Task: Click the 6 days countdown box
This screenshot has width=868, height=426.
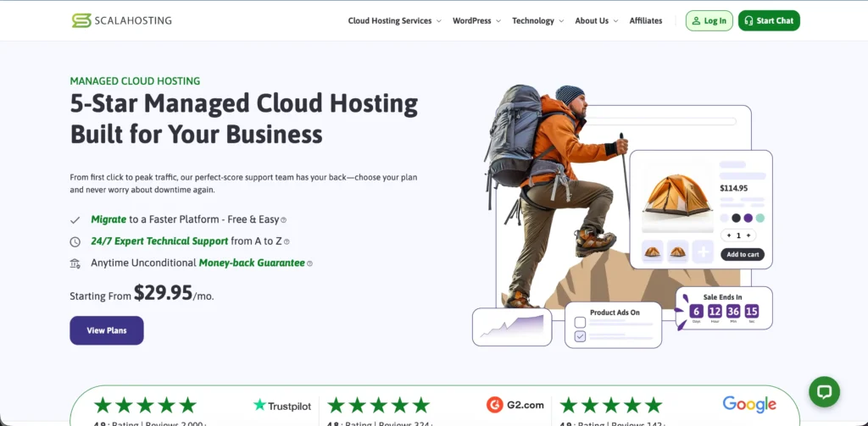Action: pyautogui.click(x=697, y=311)
